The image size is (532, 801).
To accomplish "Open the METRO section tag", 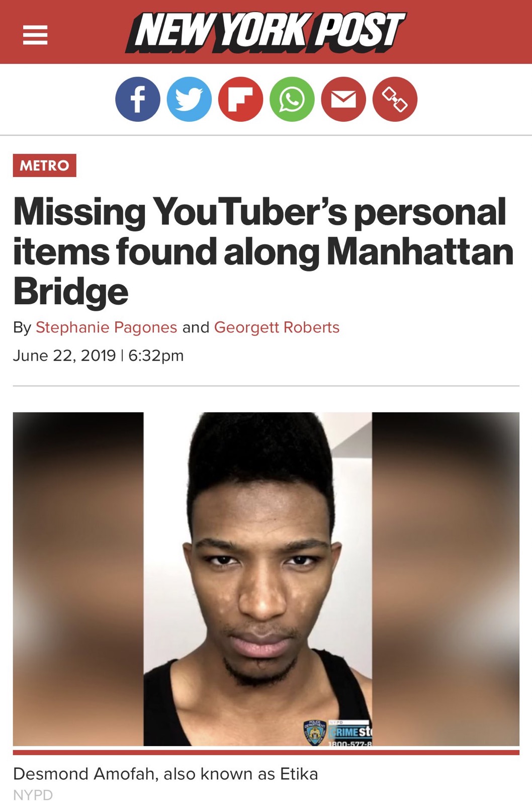I will [45, 165].
